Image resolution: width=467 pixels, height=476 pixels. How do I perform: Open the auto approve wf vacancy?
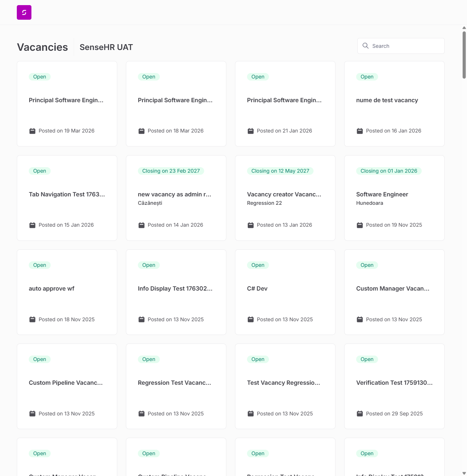tap(67, 292)
